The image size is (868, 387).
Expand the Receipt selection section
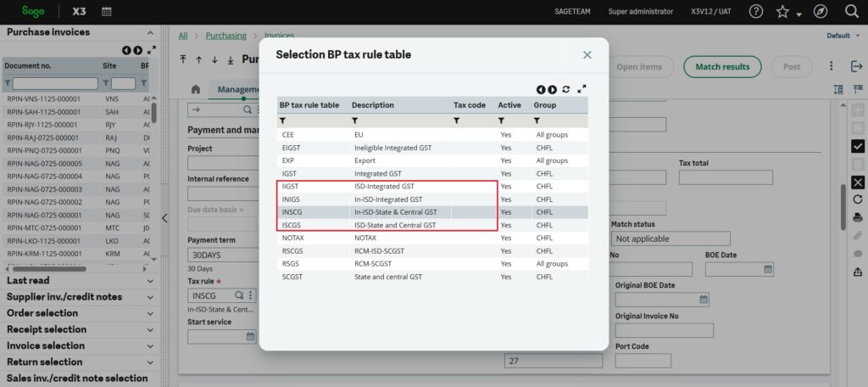pos(150,330)
